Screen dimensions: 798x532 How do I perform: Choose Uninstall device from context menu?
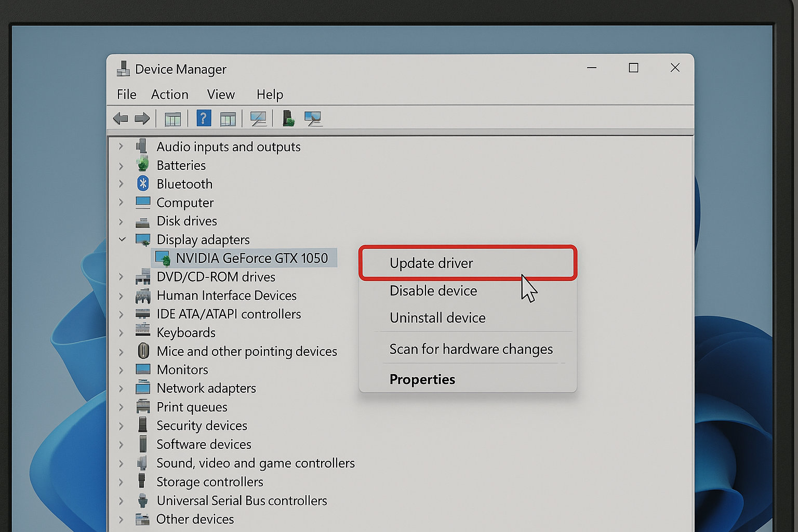(468, 317)
